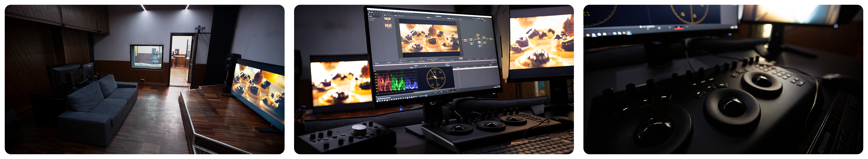Toggle the LUTs panel button
868x159 pixels.
point(377,12)
